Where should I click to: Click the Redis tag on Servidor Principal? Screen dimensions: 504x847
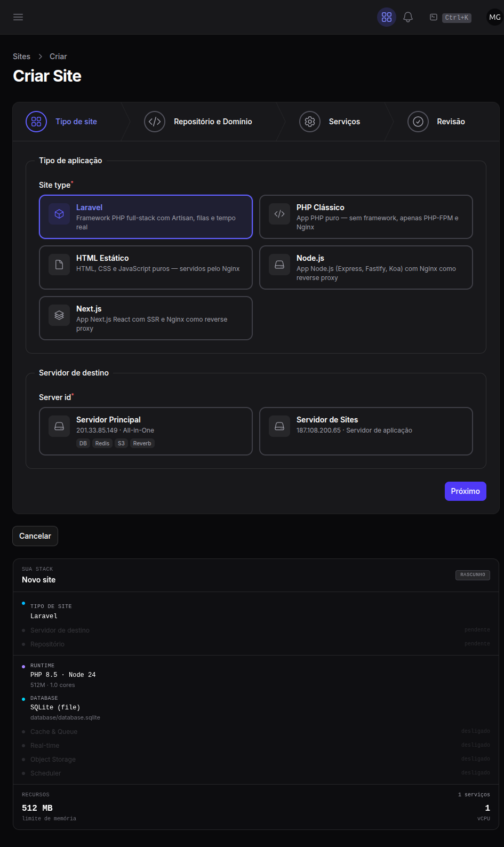pos(102,443)
